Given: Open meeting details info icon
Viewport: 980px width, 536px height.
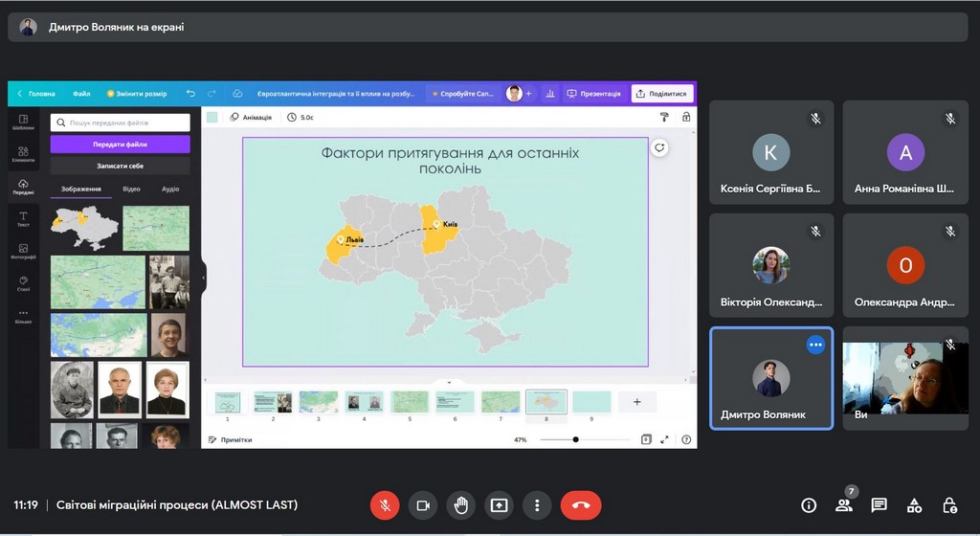Looking at the screenshot, I should pyautogui.click(x=809, y=505).
